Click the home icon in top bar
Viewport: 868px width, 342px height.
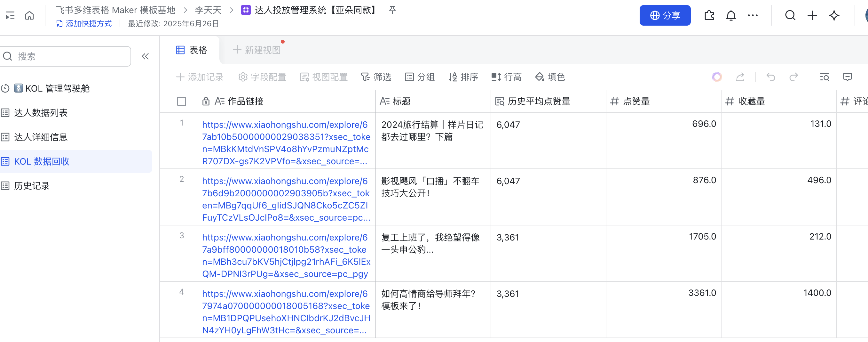pyautogui.click(x=29, y=15)
